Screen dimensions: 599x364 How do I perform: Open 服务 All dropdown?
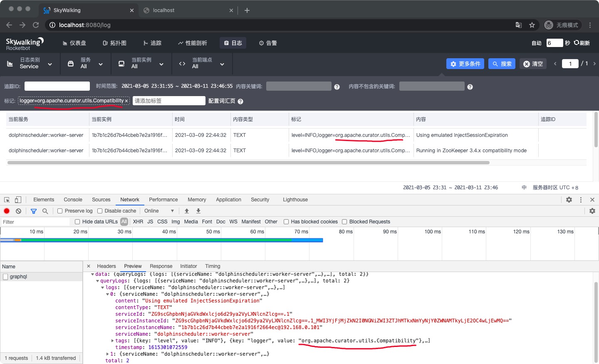pos(86,64)
